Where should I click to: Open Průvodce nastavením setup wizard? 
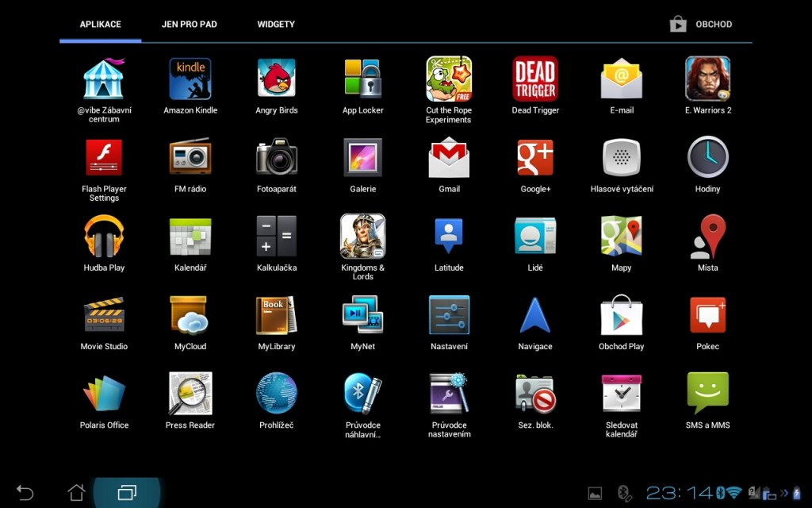(449, 393)
